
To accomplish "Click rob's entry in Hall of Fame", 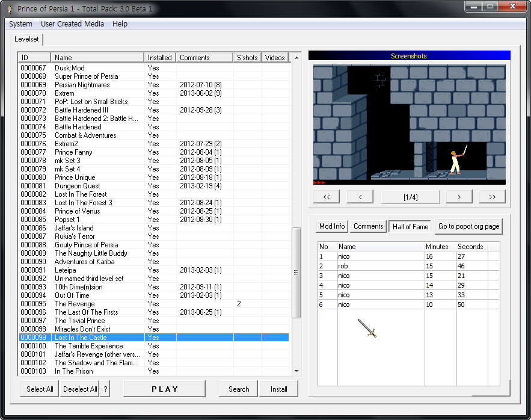I will point(409,266).
